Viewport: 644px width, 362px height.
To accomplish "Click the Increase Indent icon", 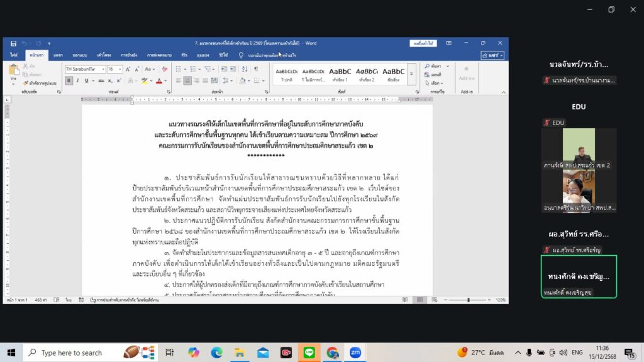I will [x=233, y=69].
